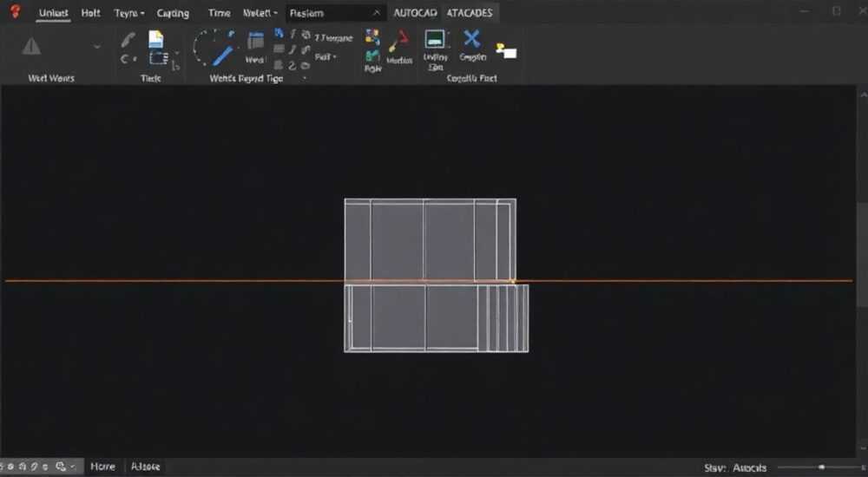
Task: Select the ATACADES tab
Action: click(470, 13)
